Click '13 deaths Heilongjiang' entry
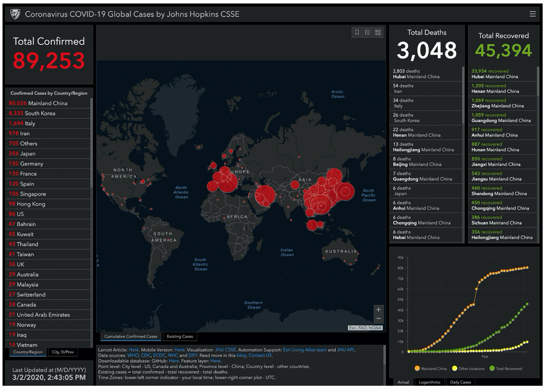Image resolution: width=545 pixels, height=392 pixels. click(x=426, y=147)
